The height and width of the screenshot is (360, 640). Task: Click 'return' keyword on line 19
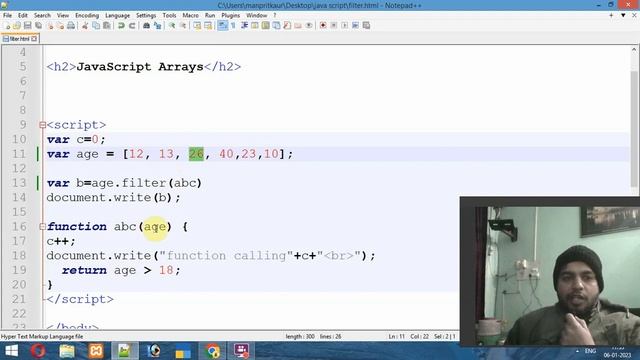coord(84,270)
